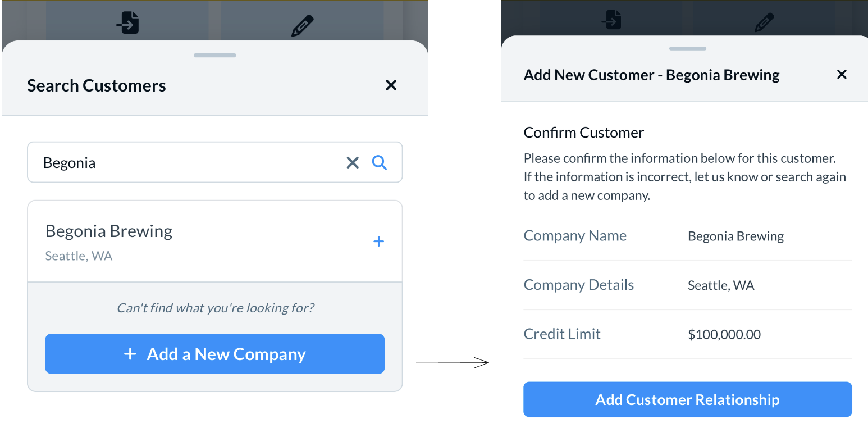Click the pencil icon above Add New Customer
This screenshot has width=868, height=428.
764,22
